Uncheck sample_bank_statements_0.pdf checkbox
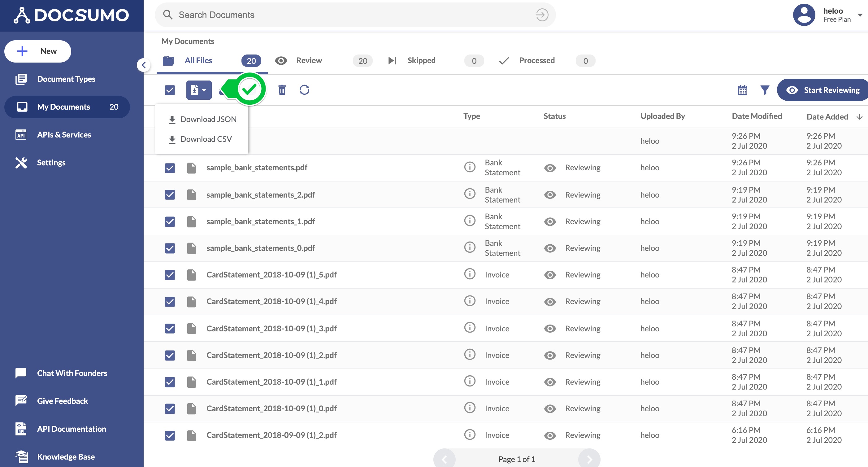The height and width of the screenshot is (467, 868). (170, 248)
